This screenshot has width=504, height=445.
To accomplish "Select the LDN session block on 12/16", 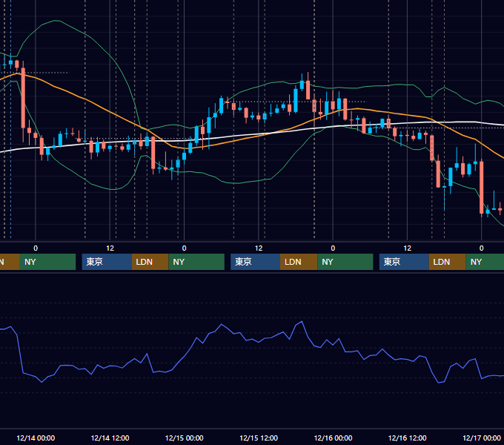I will tap(448, 262).
